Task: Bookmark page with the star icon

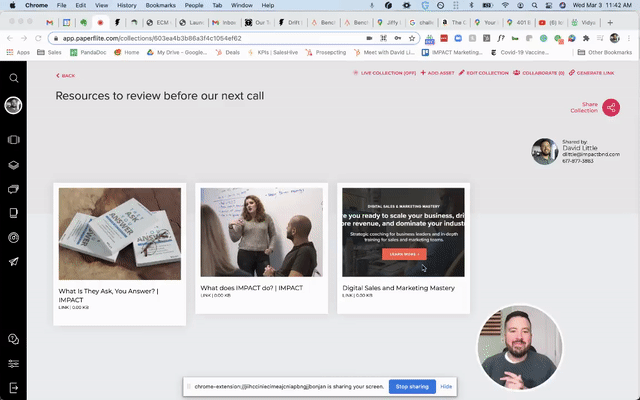Action: click(412, 38)
